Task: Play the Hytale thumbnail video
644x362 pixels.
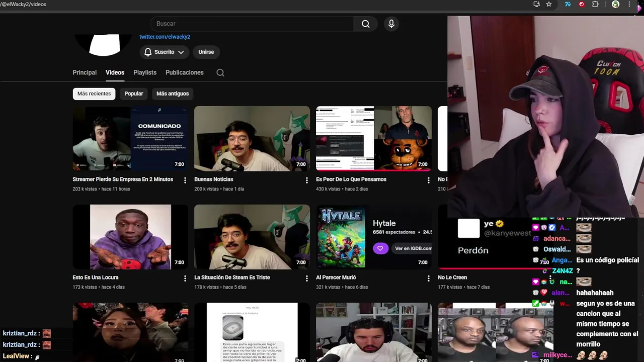Action: pyautogui.click(x=374, y=237)
